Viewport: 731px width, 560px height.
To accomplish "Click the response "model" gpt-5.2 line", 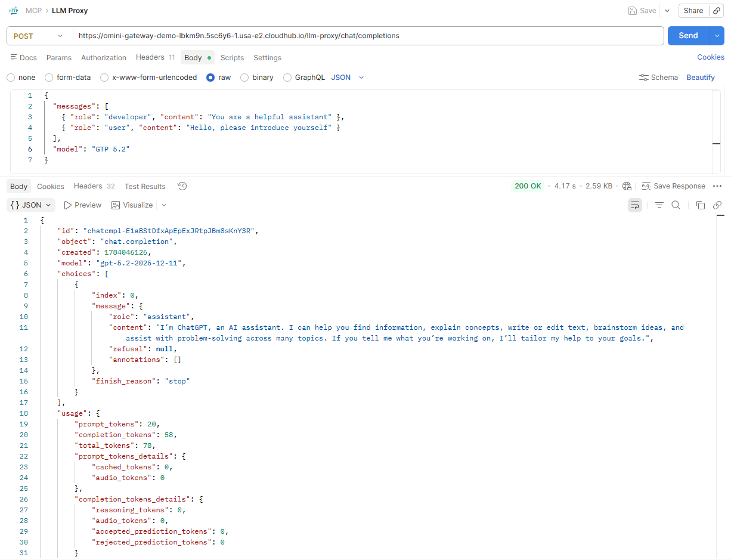I will [x=123, y=263].
